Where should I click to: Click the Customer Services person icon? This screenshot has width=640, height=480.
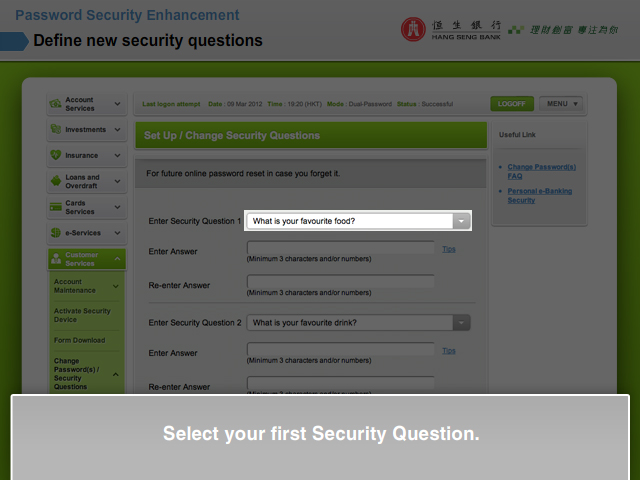click(55, 259)
